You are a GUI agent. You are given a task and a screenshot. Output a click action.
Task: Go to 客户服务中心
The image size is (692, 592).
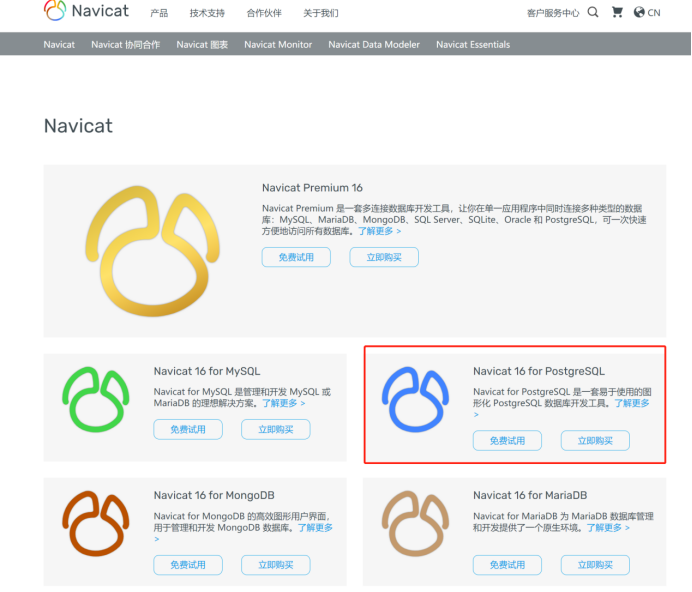click(553, 13)
